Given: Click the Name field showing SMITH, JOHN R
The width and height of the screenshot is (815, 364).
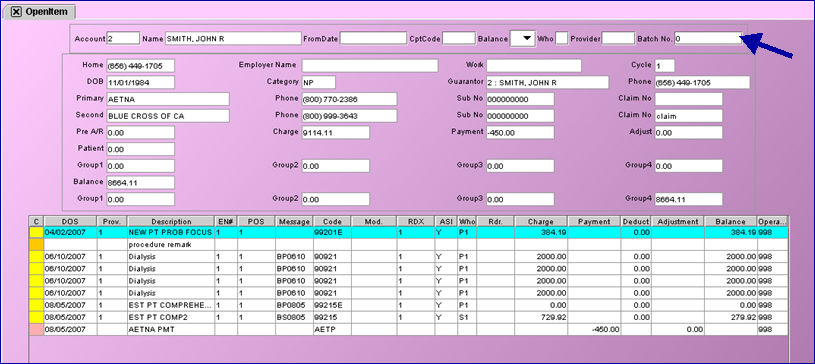Looking at the screenshot, I should pos(233,38).
